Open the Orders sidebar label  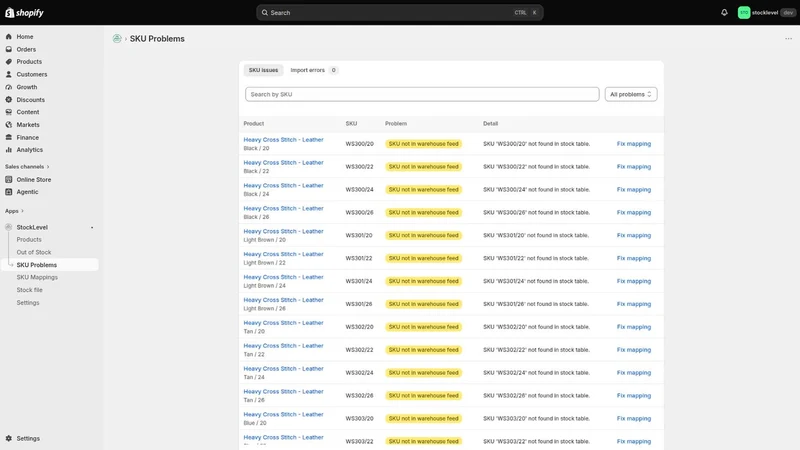pos(26,49)
